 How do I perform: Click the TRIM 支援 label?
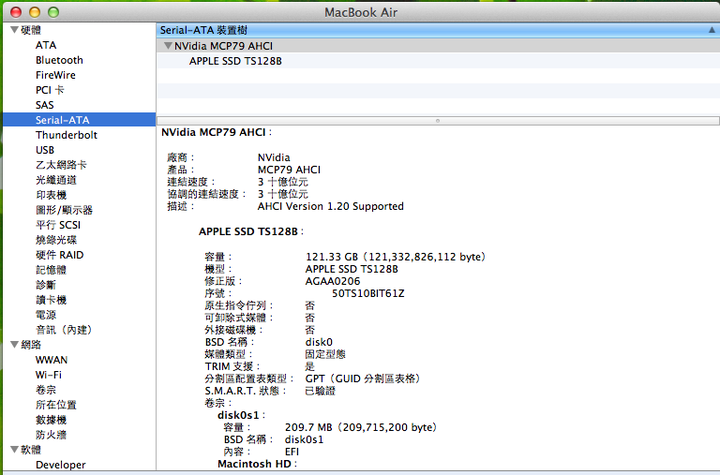pos(232,367)
